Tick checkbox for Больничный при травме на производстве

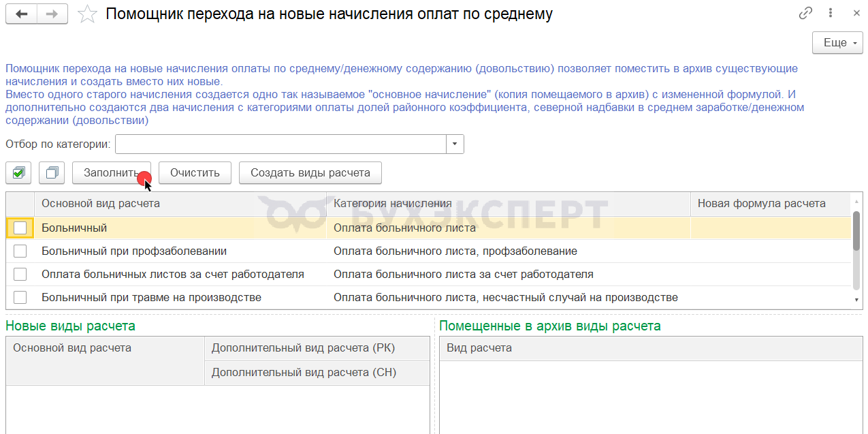click(x=20, y=298)
